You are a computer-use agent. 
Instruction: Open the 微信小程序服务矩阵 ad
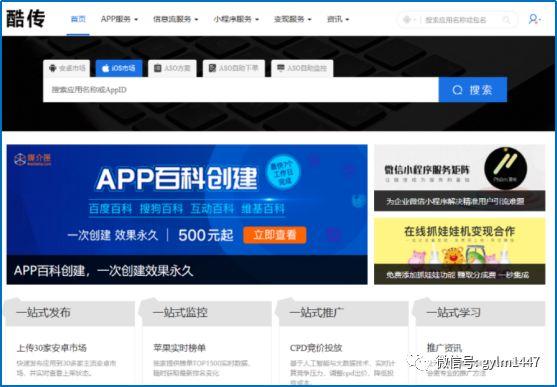tap(459, 177)
